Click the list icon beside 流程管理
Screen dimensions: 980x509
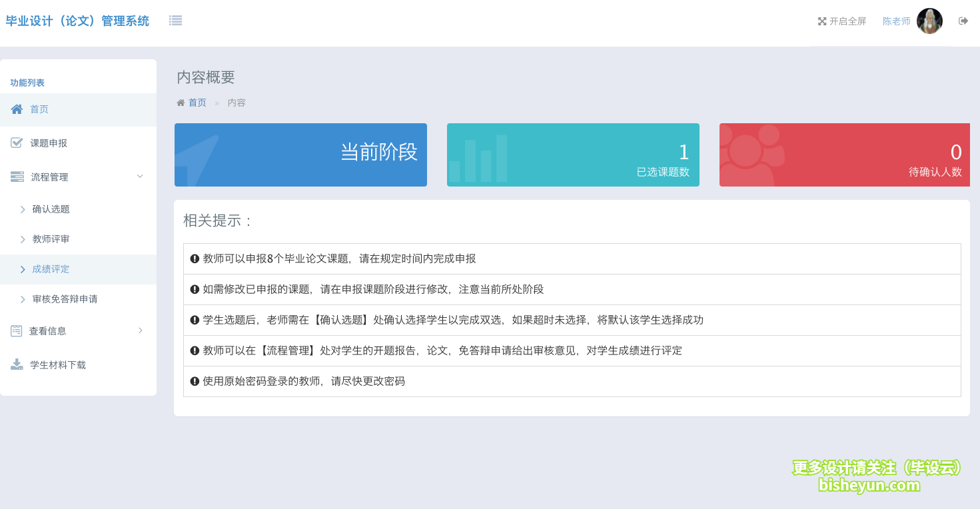point(16,176)
